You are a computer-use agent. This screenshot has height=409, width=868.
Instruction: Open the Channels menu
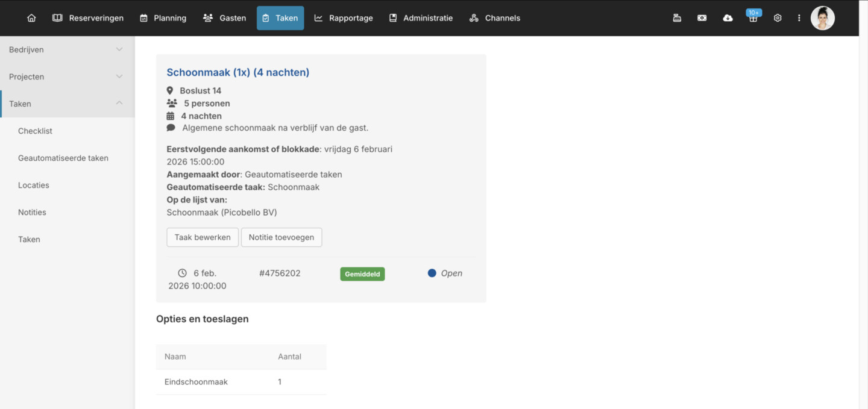494,18
